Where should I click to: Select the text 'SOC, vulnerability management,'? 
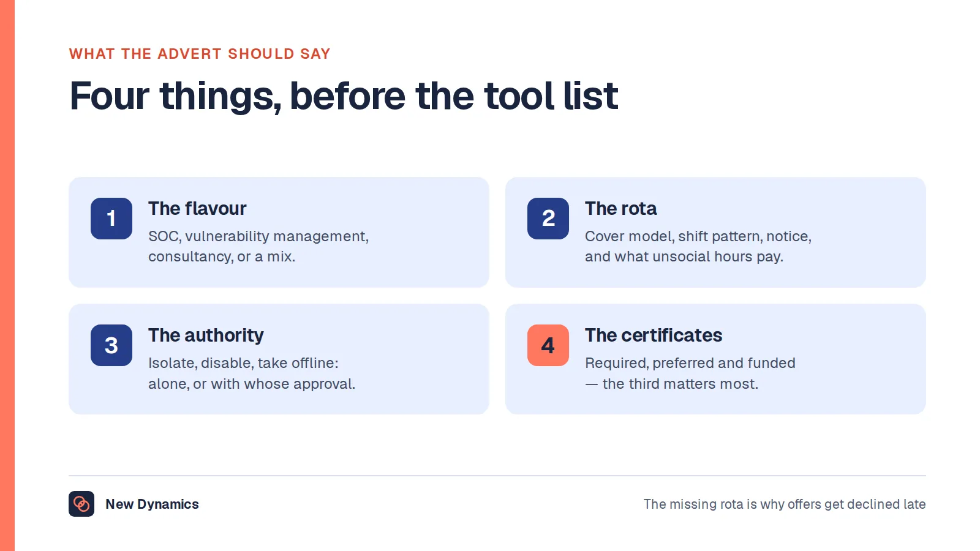click(258, 236)
